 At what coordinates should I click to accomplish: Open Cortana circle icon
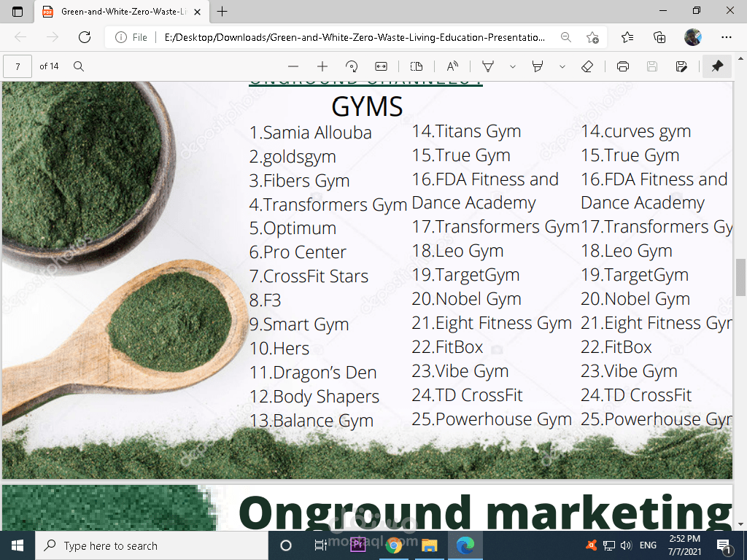pos(286,545)
